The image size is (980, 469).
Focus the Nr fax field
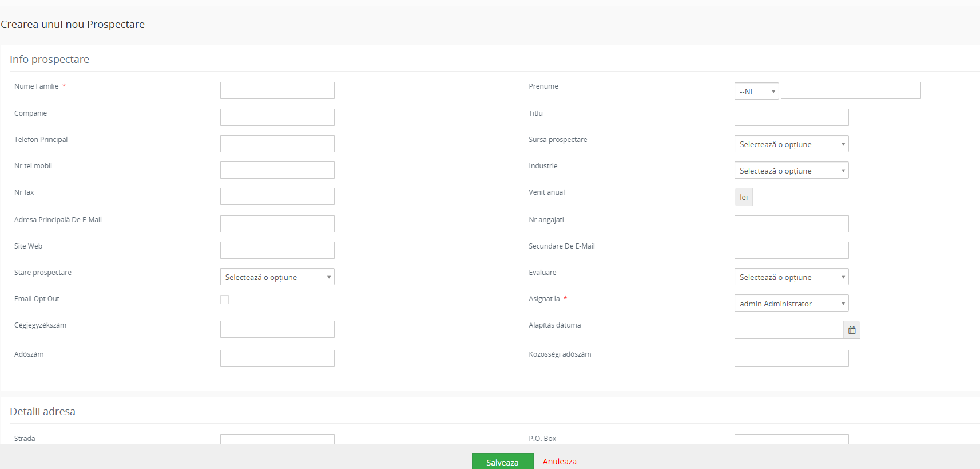(277, 196)
